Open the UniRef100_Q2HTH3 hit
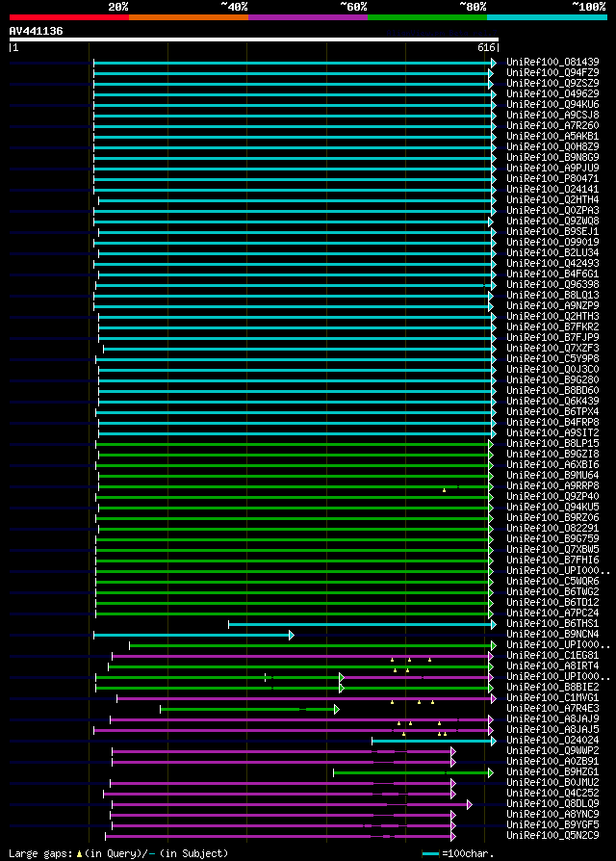Viewport: 616px width, 861px height. 552,317
